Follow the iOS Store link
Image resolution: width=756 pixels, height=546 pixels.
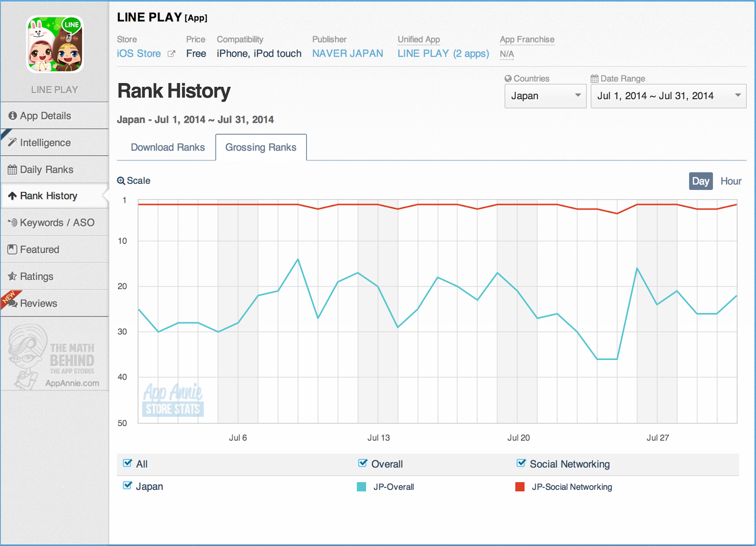(x=139, y=54)
